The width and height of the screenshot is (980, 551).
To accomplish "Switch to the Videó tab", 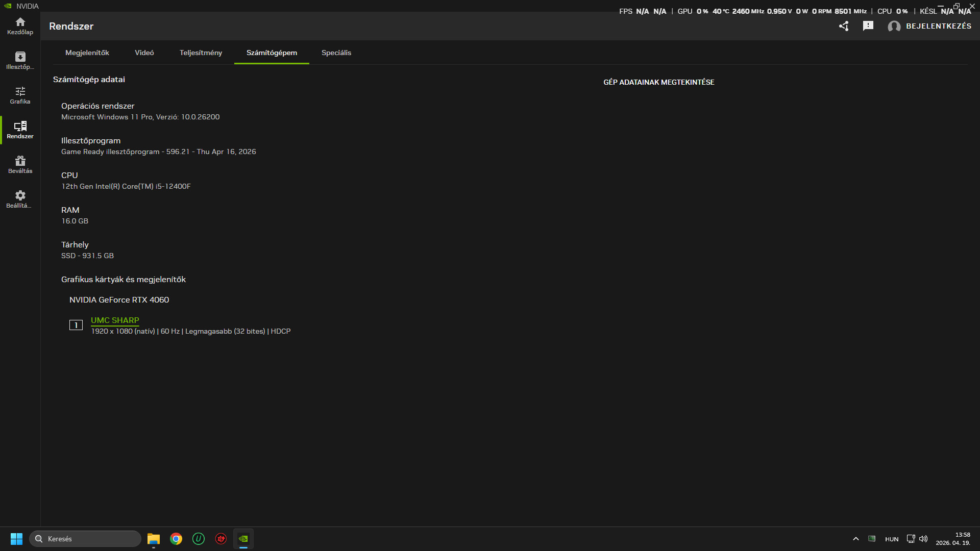I will coord(144,53).
